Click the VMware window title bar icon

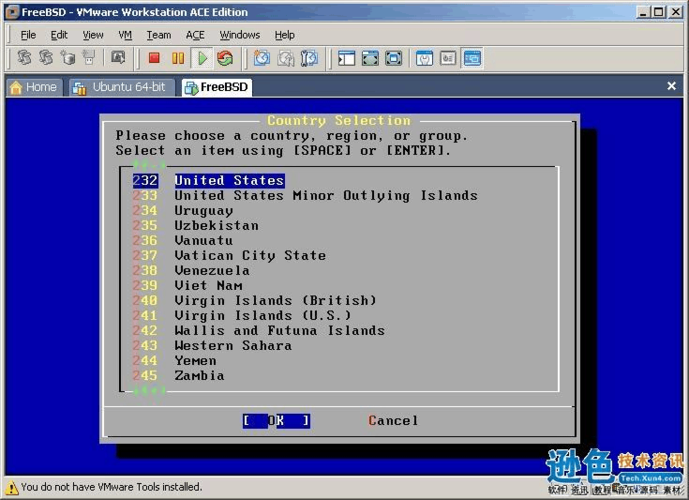[x=13, y=12]
